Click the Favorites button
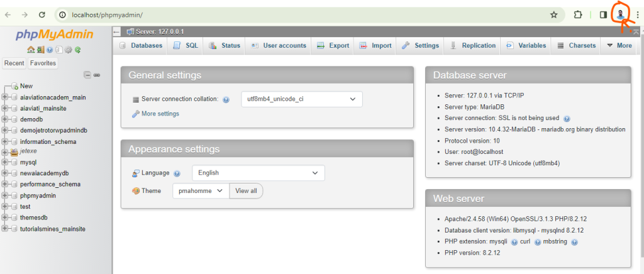 point(43,63)
